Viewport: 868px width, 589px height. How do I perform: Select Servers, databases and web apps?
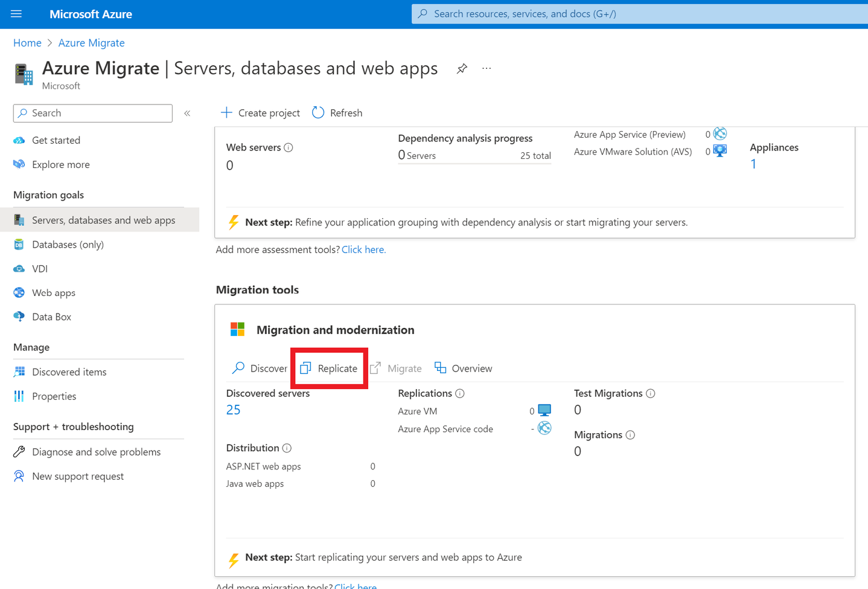coord(100,220)
